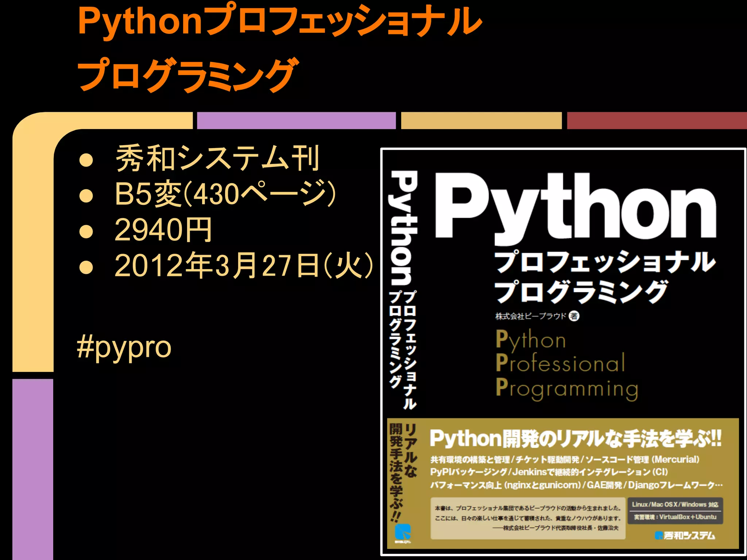Click the 'Linux/Mac OS X/Windows 対応' badge
The width and height of the screenshot is (747, 560).
[675, 505]
